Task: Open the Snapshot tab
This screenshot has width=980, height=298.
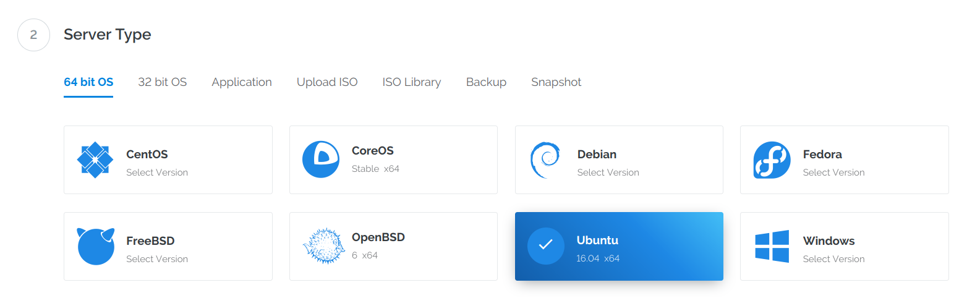Action: [556, 82]
